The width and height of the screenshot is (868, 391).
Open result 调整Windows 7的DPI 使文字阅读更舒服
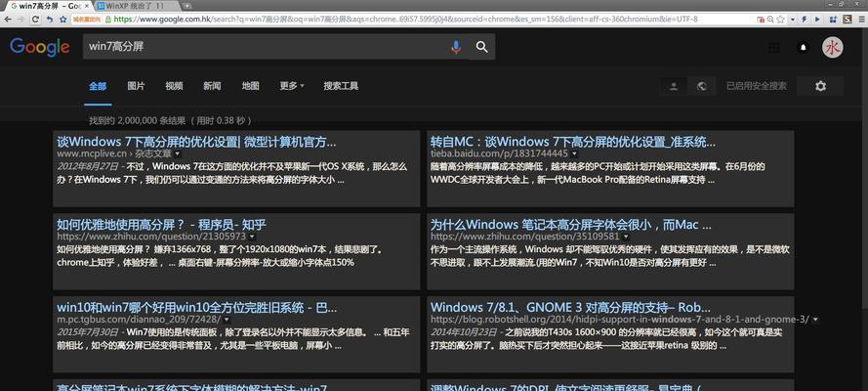565,387
